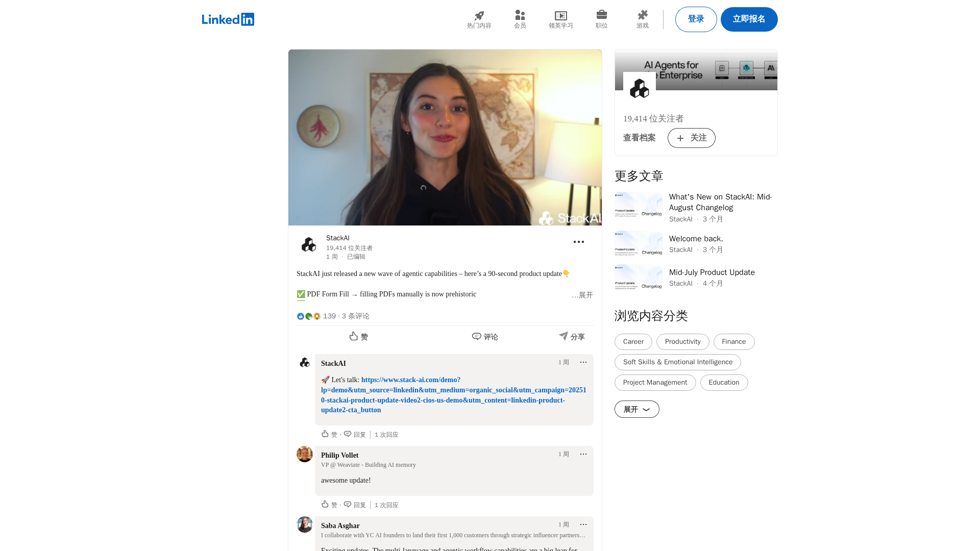The height and width of the screenshot is (551, 980).
Task: Select the Finance category chip
Action: (x=733, y=342)
